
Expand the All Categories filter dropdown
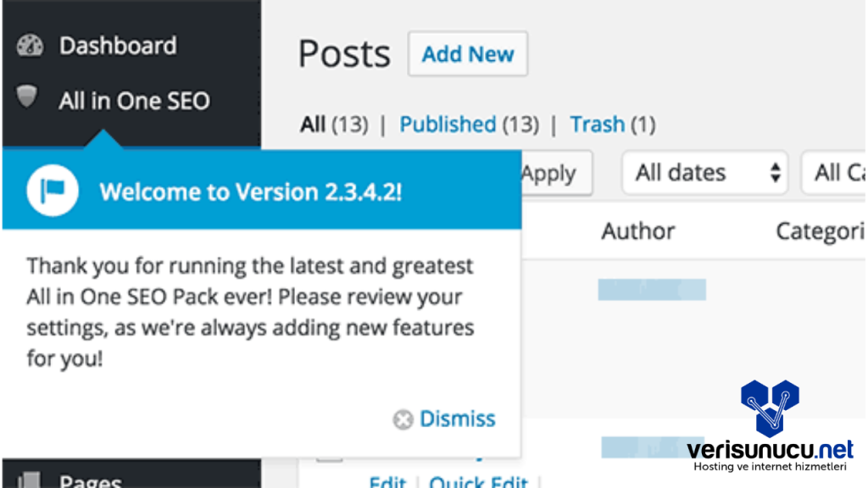(x=835, y=173)
